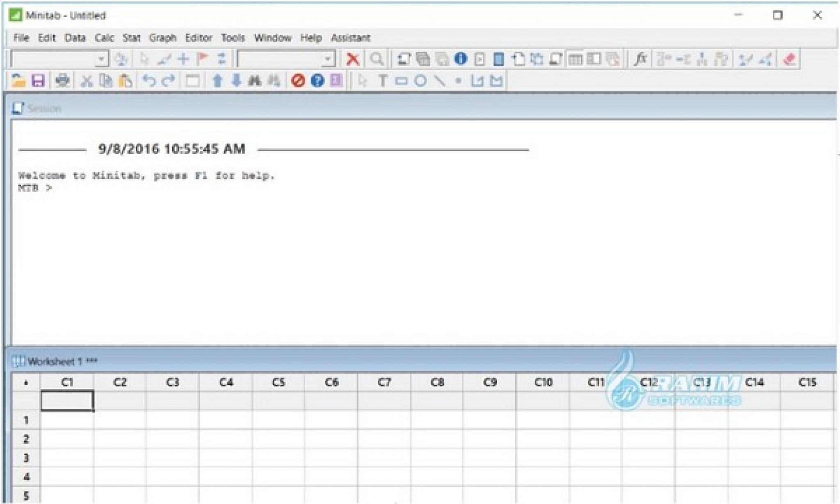
Task: Click the MTB > command prompt line
Action: (35, 187)
